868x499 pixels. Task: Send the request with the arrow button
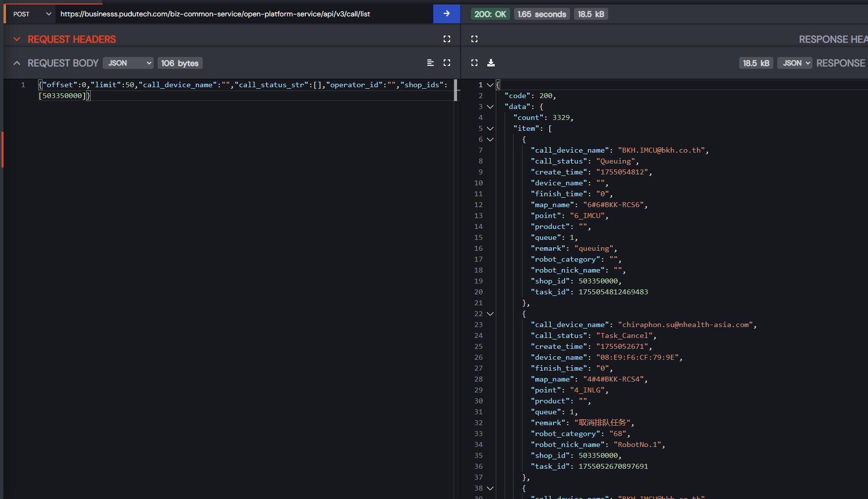[446, 14]
